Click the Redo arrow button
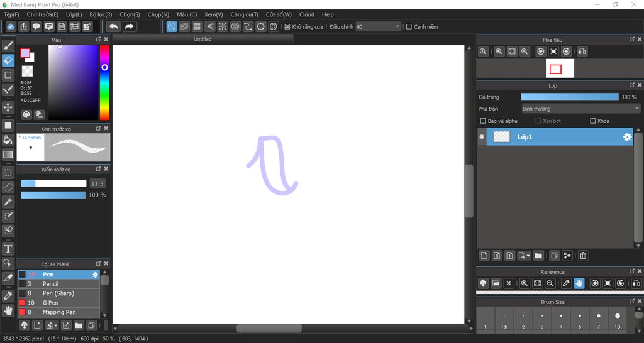 pos(129,26)
